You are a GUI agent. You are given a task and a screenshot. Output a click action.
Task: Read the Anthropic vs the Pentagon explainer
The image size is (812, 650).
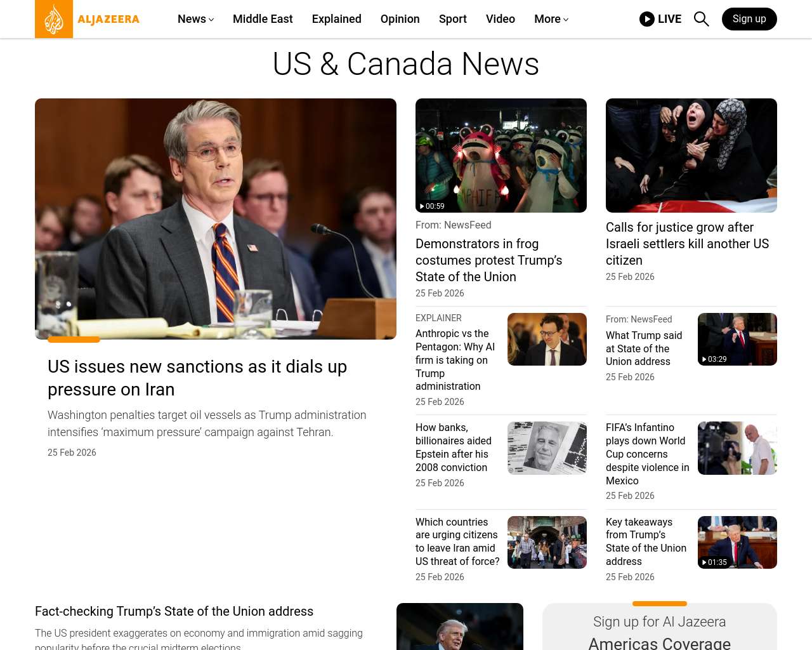pyautogui.click(x=455, y=360)
